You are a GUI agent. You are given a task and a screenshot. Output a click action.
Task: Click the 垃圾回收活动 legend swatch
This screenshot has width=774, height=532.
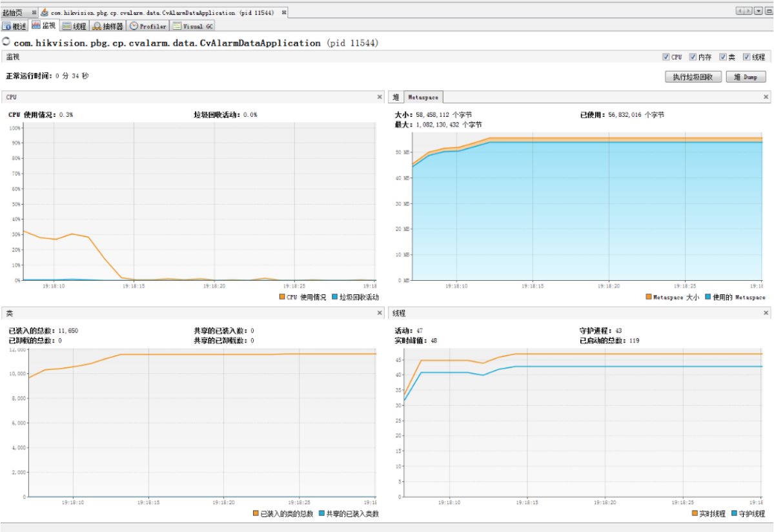pos(334,296)
